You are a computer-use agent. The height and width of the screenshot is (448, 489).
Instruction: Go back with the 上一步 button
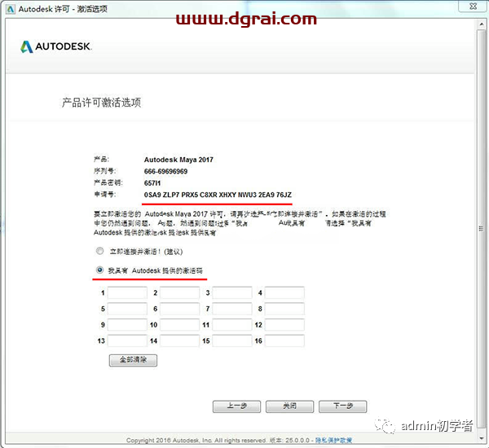coord(236,406)
